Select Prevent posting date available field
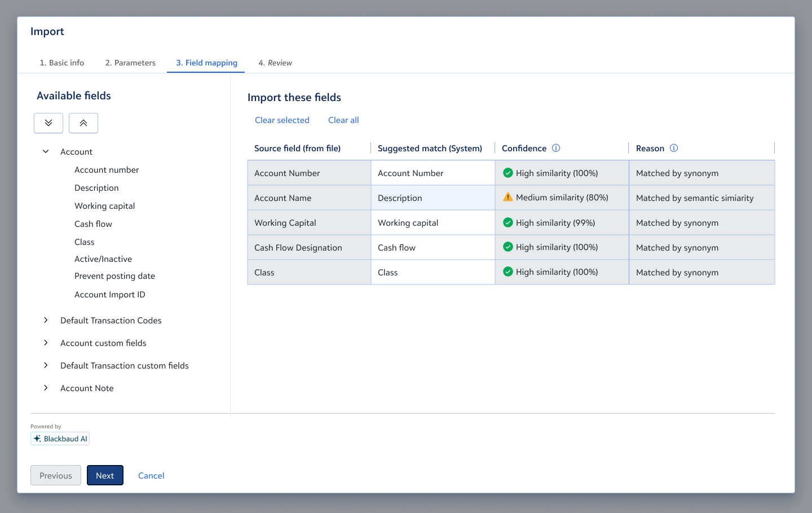Viewport: 812px width, 513px height. coord(114,276)
